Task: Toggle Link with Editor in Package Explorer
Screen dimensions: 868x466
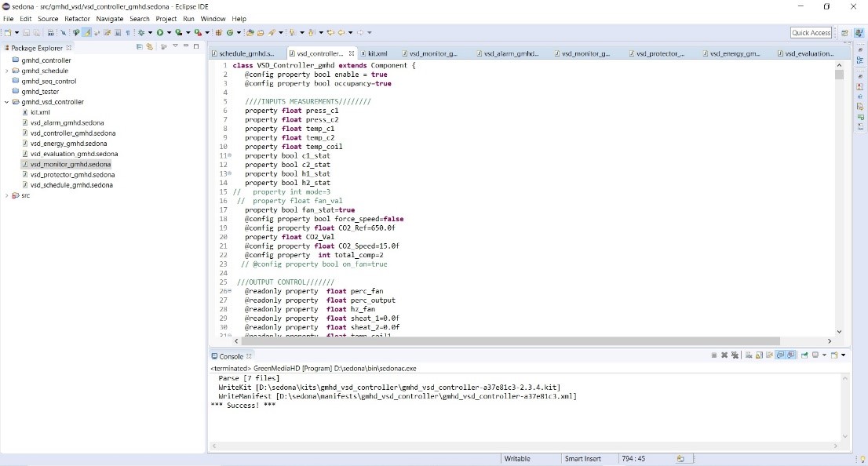Action: (149, 47)
